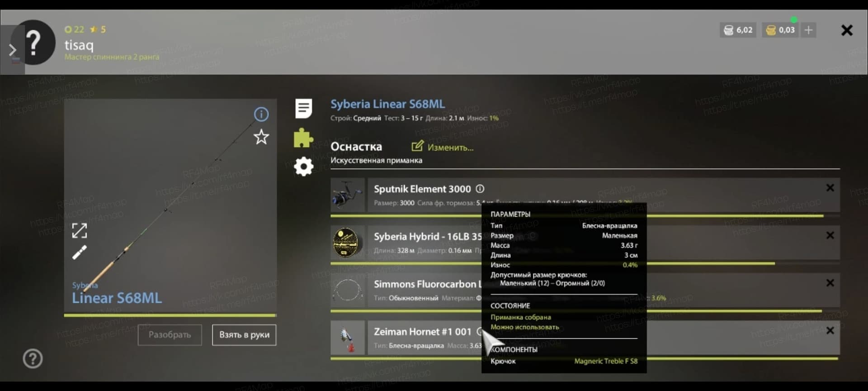Remove Syberia Hybrid line from rig
Screen dimensions: 868x391
(x=830, y=235)
